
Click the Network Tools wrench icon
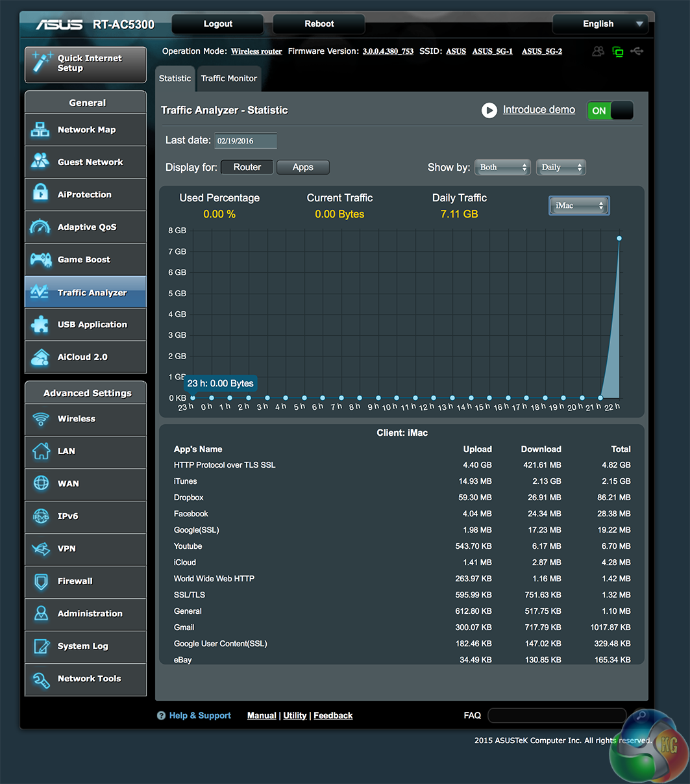(x=41, y=679)
